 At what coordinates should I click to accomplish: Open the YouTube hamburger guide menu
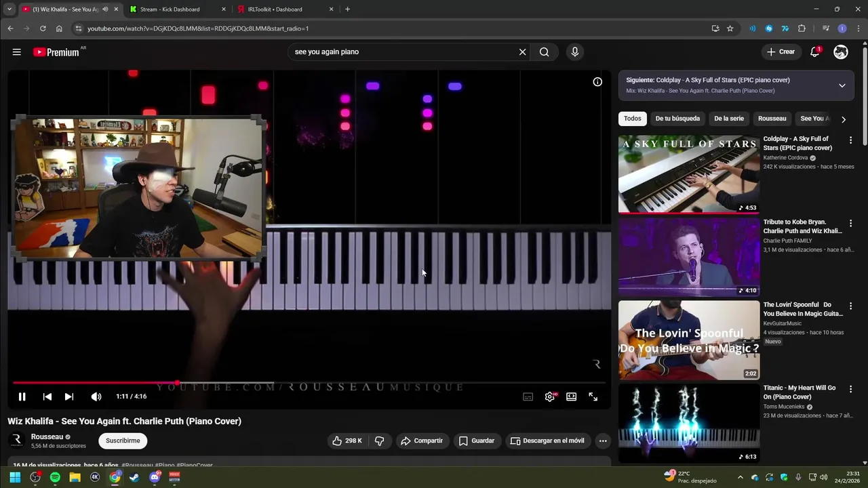(17, 52)
